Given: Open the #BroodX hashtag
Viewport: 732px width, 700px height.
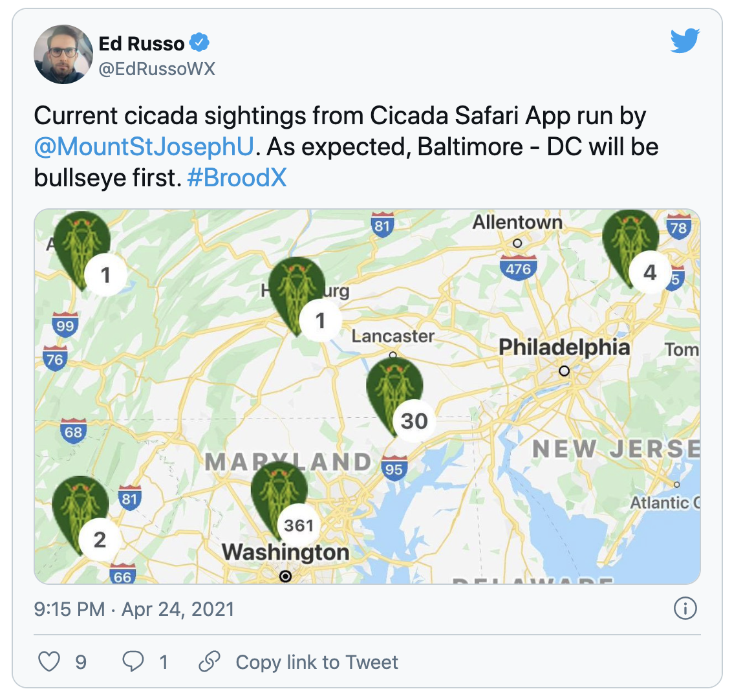Looking at the screenshot, I should pyautogui.click(x=237, y=177).
